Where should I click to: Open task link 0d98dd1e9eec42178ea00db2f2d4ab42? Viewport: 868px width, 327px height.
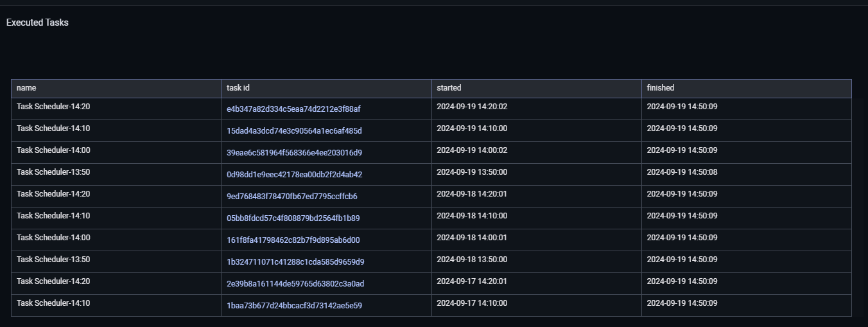294,175
